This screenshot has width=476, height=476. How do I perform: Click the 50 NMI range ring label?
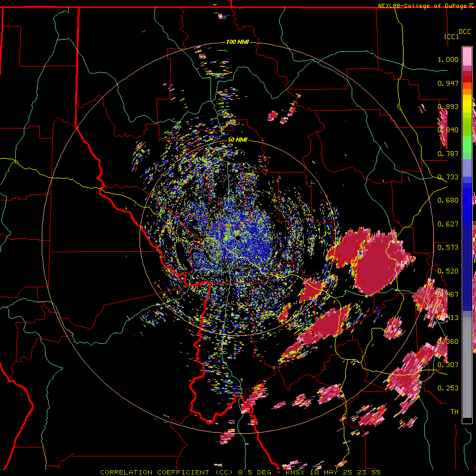(x=237, y=140)
